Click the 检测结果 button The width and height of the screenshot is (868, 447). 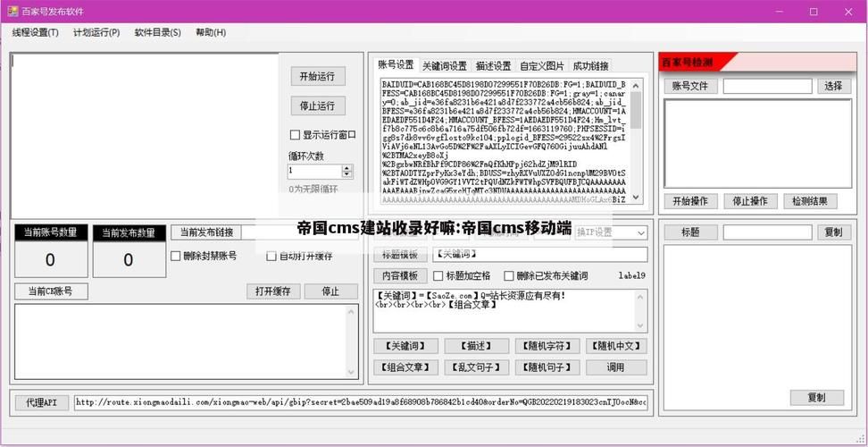click(x=810, y=201)
